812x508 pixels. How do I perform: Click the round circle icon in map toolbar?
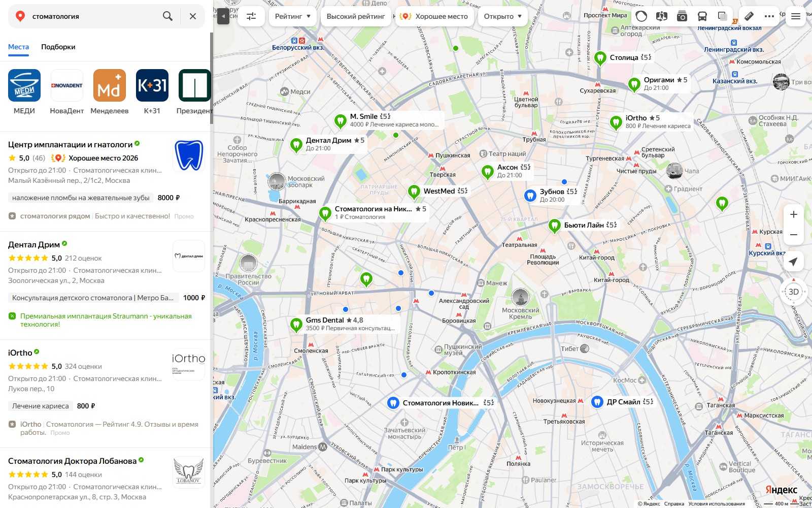[x=641, y=16]
